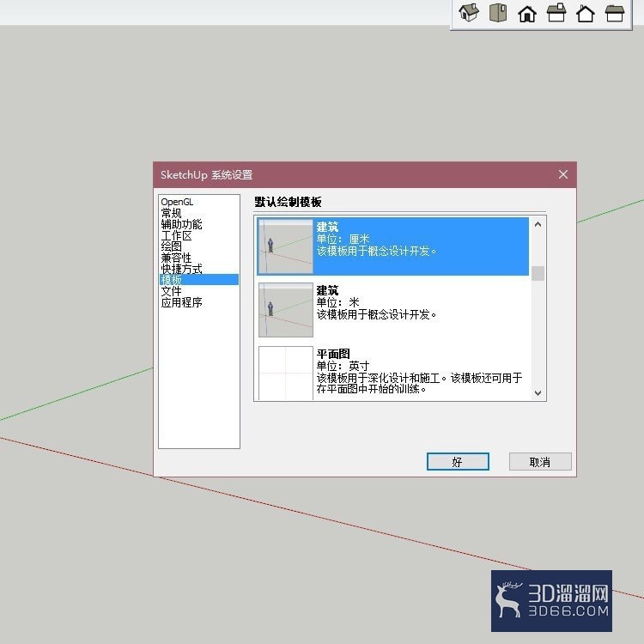Image resolution: width=644 pixels, height=644 pixels.
Task: Click the 平面图 template title
Action: click(x=333, y=354)
